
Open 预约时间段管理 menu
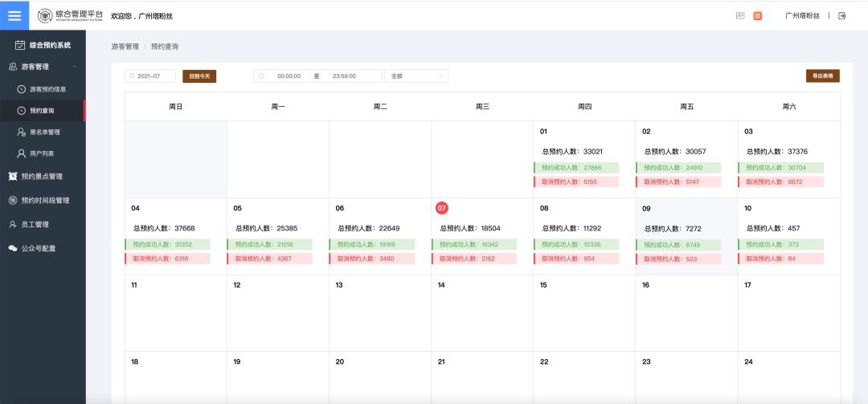(x=43, y=200)
